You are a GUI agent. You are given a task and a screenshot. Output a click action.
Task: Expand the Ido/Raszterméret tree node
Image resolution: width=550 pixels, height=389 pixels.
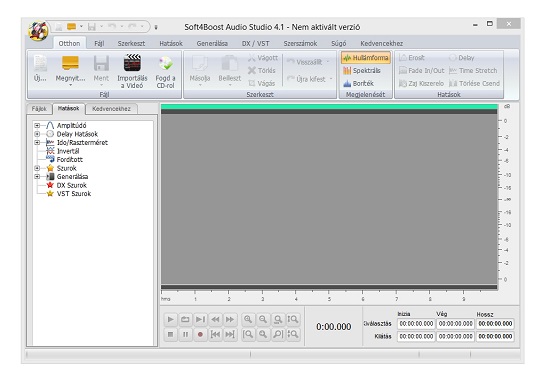pos(37,142)
